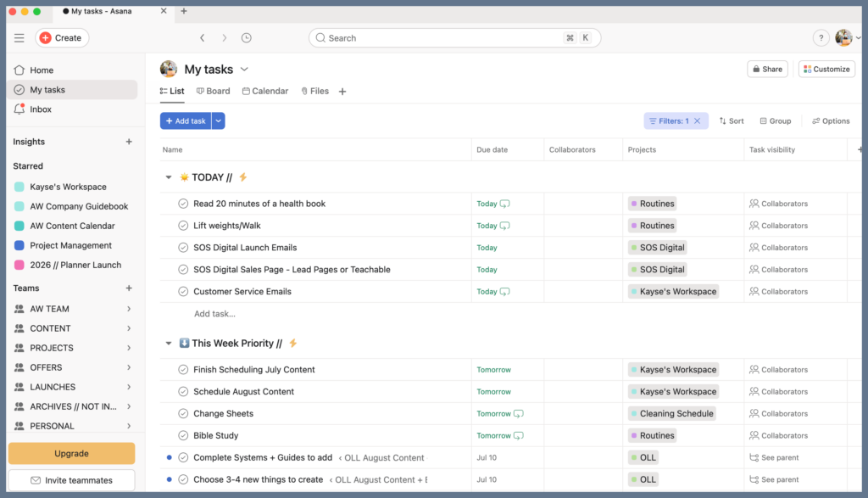Select the My tasks - Asana browser tab
868x498 pixels.
coord(114,11)
